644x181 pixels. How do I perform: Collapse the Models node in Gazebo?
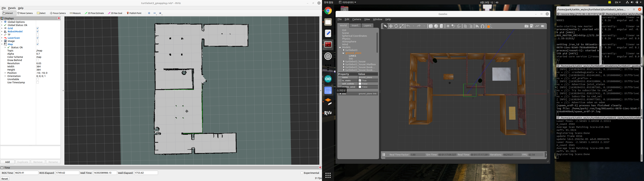(x=340, y=47)
